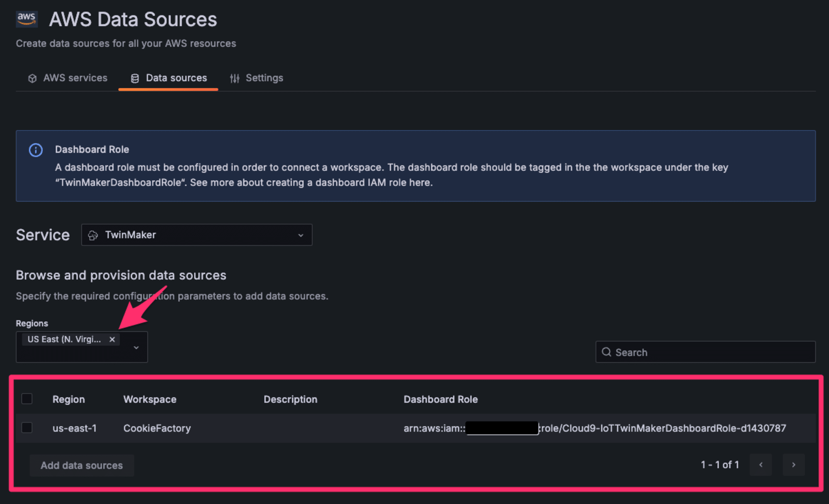This screenshot has height=504, width=829.
Task: Remove the US East (N. Virgi... region tag
Action: point(112,339)
